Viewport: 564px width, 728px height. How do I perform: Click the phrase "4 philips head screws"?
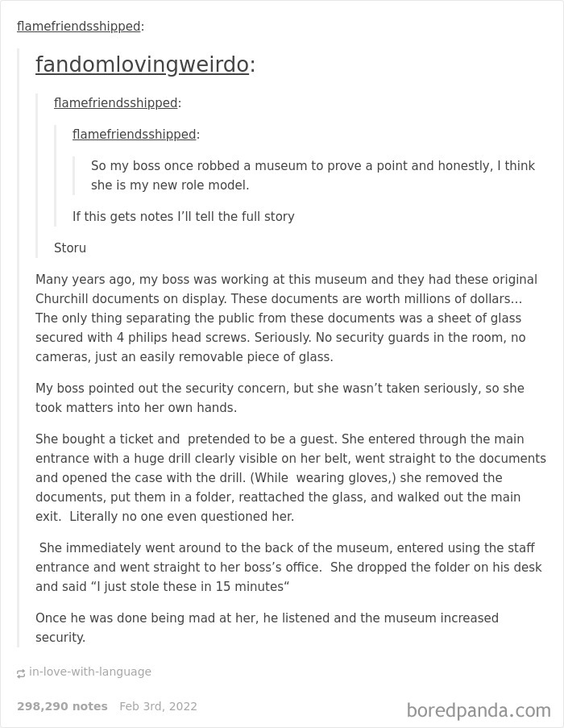(183, 338)
